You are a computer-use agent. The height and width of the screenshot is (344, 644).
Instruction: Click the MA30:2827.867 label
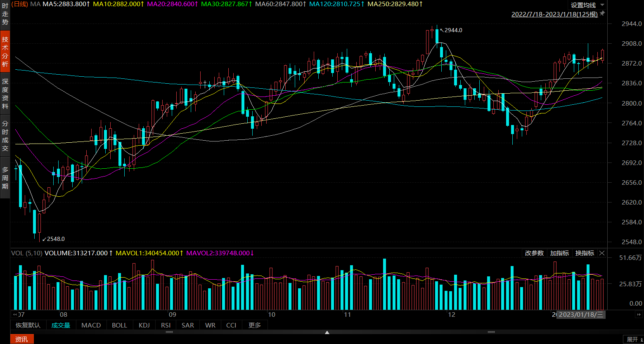click(226, 4)
